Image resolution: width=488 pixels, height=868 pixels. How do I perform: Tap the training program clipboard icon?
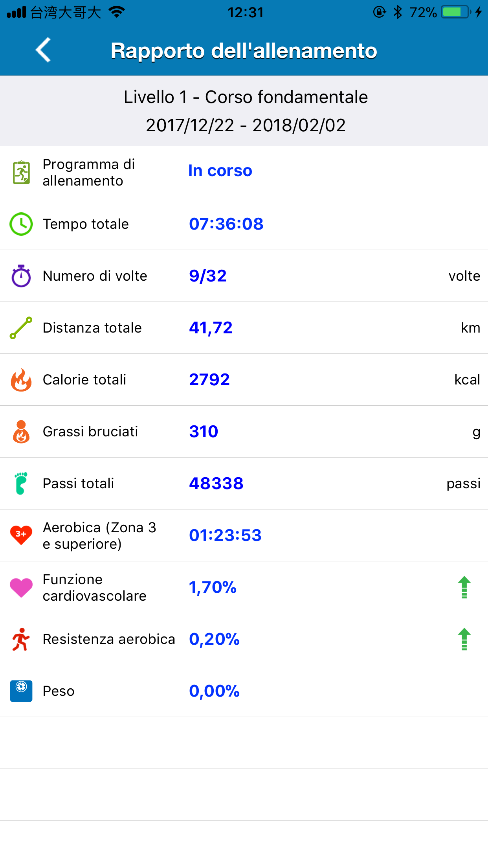click(x=21, y=172)
